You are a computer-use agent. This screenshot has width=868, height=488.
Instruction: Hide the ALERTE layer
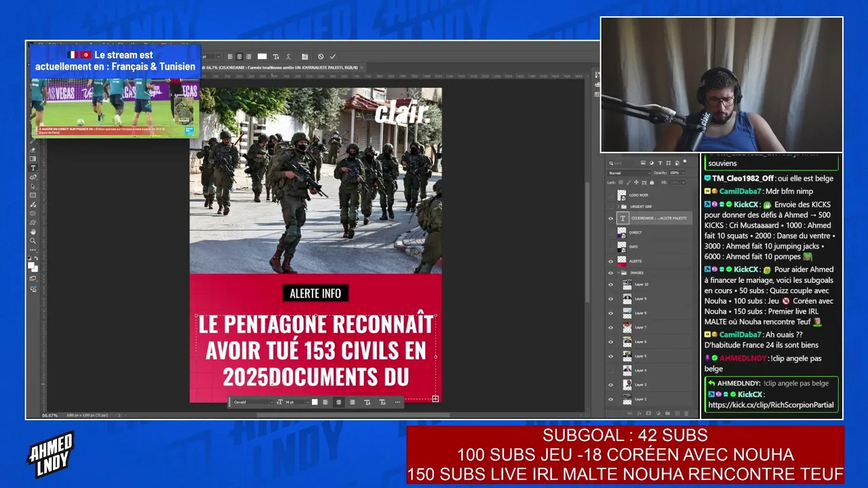pyautogui.click(x=610, y=261)
